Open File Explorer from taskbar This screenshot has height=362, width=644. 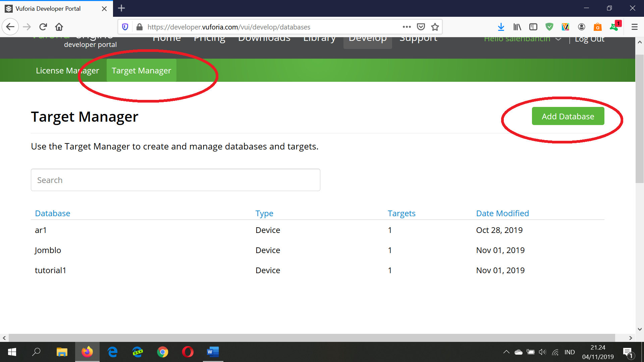(62, 352)
